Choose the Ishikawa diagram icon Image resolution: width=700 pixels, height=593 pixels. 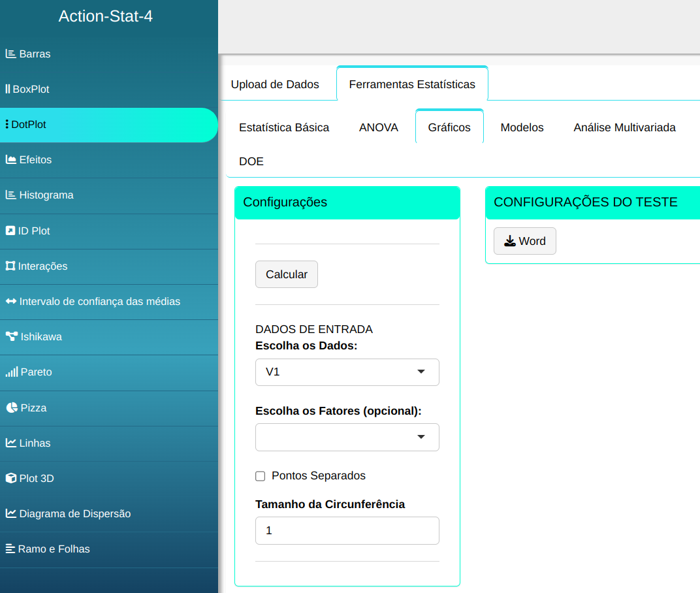[11, 337]
